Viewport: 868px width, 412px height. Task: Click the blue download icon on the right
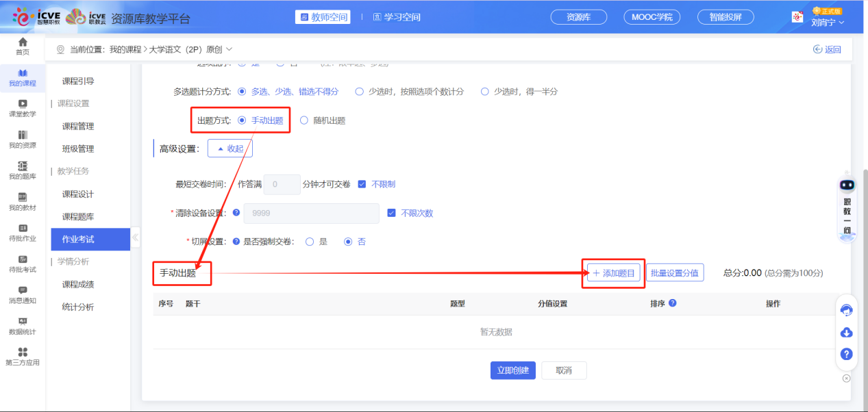[847, 333]
